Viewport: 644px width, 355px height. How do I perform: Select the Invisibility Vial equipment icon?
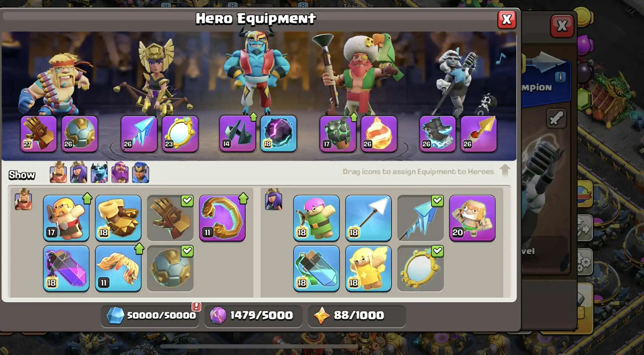[316, 268]
